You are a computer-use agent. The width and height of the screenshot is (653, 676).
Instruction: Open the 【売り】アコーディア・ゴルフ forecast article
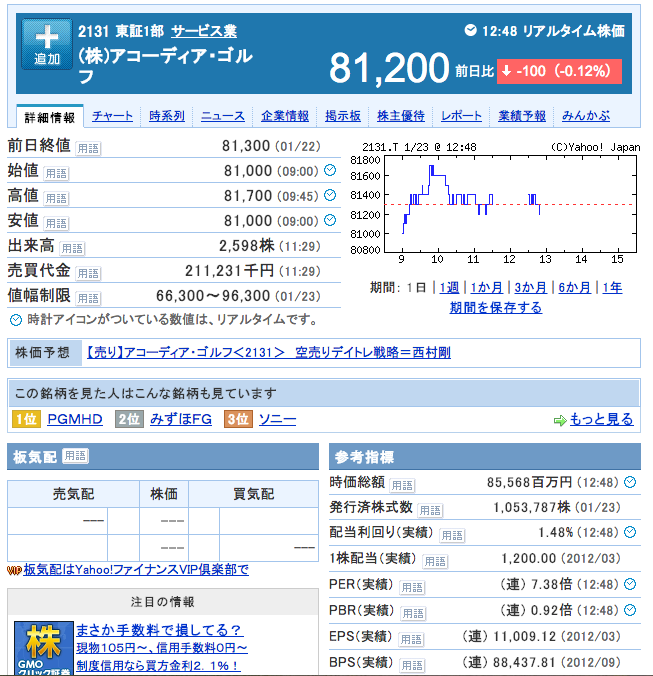[269, 353]
